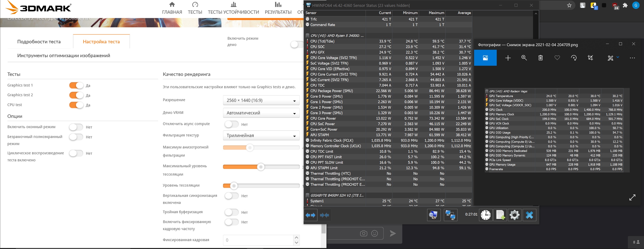This screenshot has width=644, height=249.
Task: Click the HWiNFO «Maximum» column header
Action: pyautogui.click(x=432, y=13)
